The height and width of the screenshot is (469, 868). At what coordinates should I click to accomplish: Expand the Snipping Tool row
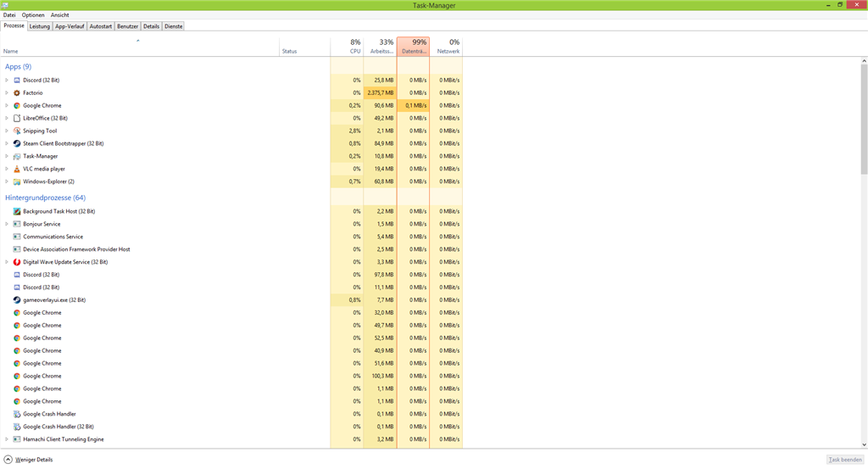(7, 131)
